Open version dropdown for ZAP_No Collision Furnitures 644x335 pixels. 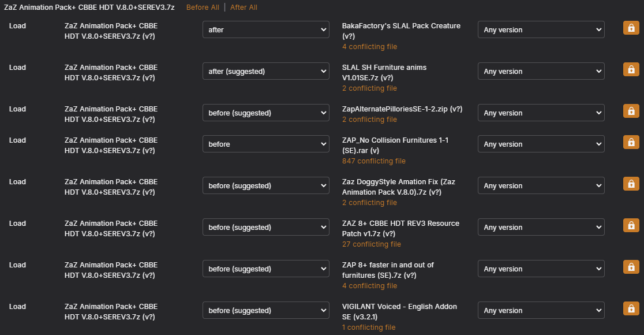pos(541,144)
